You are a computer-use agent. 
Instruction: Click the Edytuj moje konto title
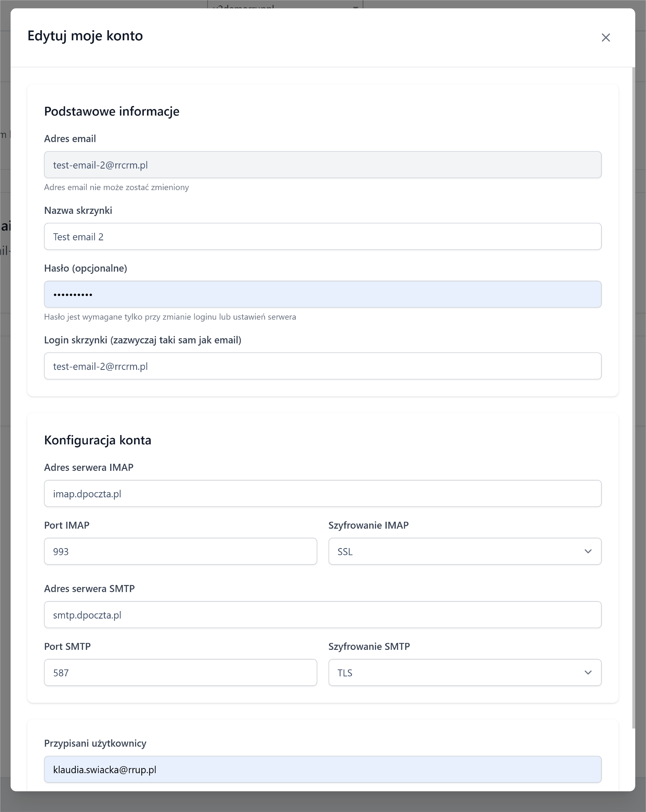[x=85, y=36]
